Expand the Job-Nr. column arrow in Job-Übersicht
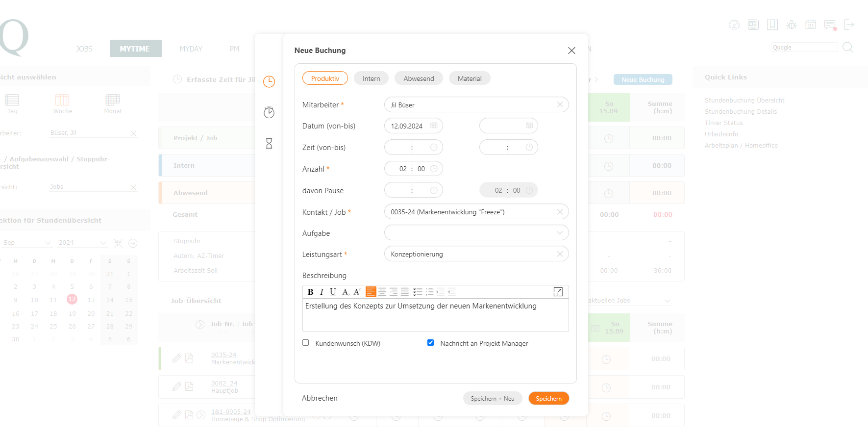The image size is (868, 434). point(200,324)
